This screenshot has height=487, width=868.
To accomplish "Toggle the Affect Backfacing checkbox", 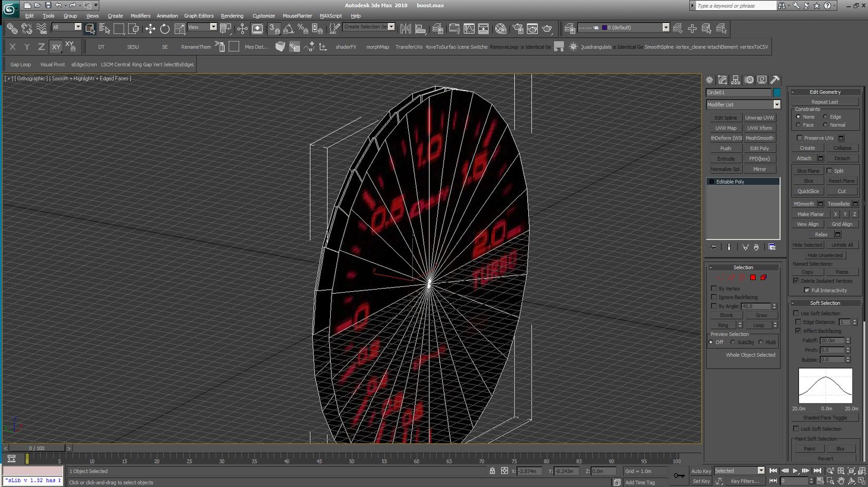I will coord(798,331).
